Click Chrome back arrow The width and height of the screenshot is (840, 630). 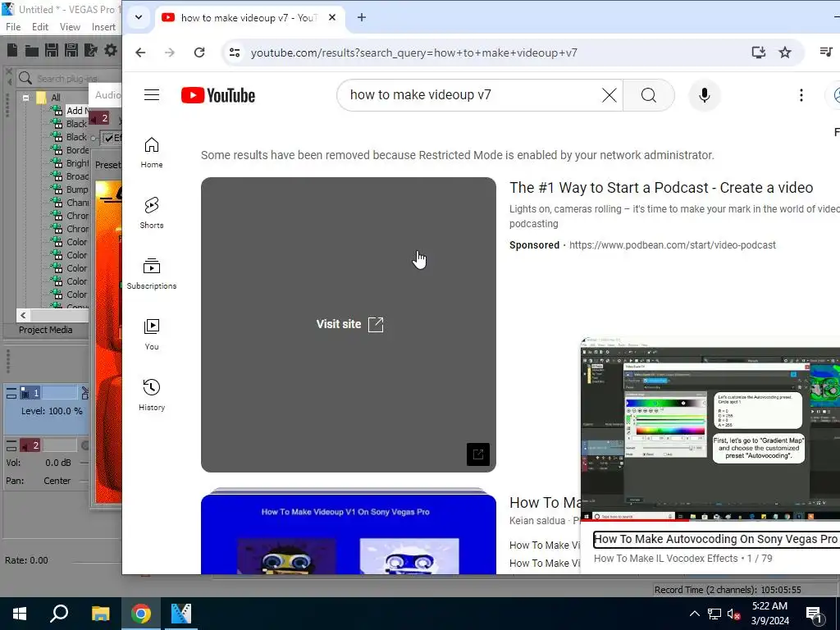[140, 52]
